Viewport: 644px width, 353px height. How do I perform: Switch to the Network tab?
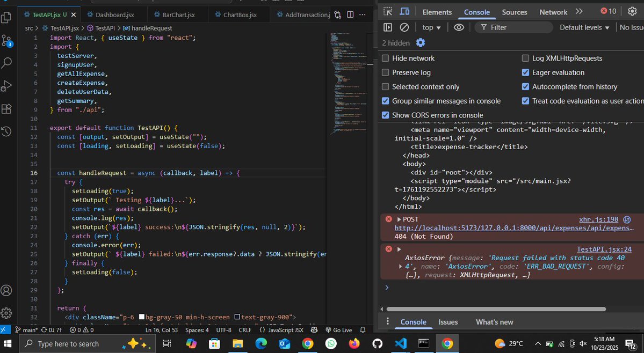pyautogui.click(x=553, y=12)
